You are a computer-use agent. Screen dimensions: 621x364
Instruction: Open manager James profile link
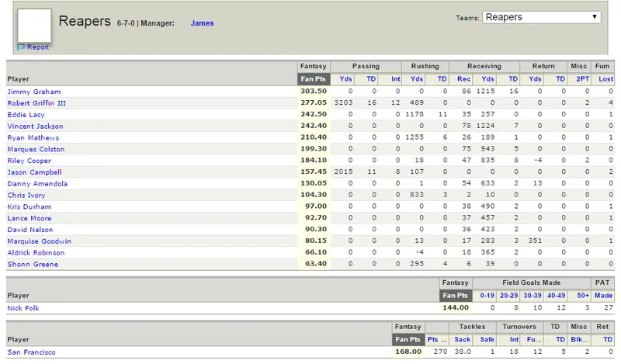click(202, 23)
